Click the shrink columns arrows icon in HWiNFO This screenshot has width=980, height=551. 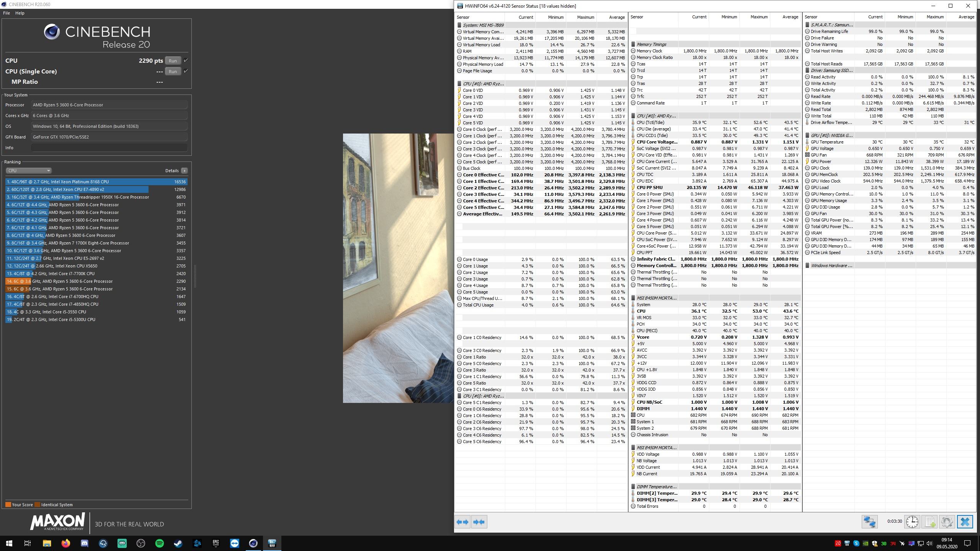[479, 522]
